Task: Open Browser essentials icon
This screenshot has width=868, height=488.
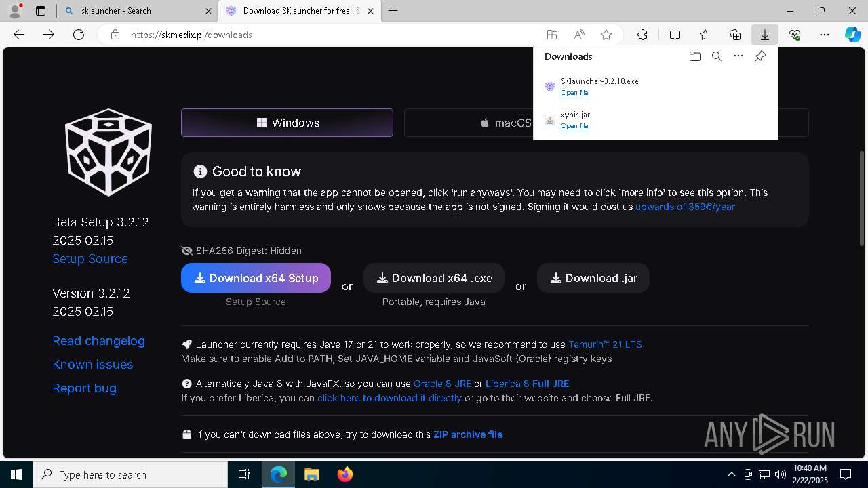Action: 795,35
